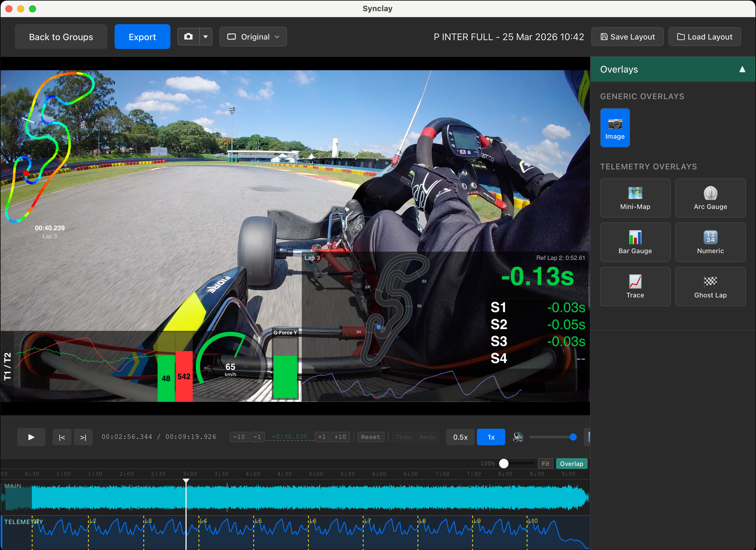Viewport: 756px width, 550px height.
Task: Click the L2 lap marker on telemetry track
Action: click(x=93, y=521)
